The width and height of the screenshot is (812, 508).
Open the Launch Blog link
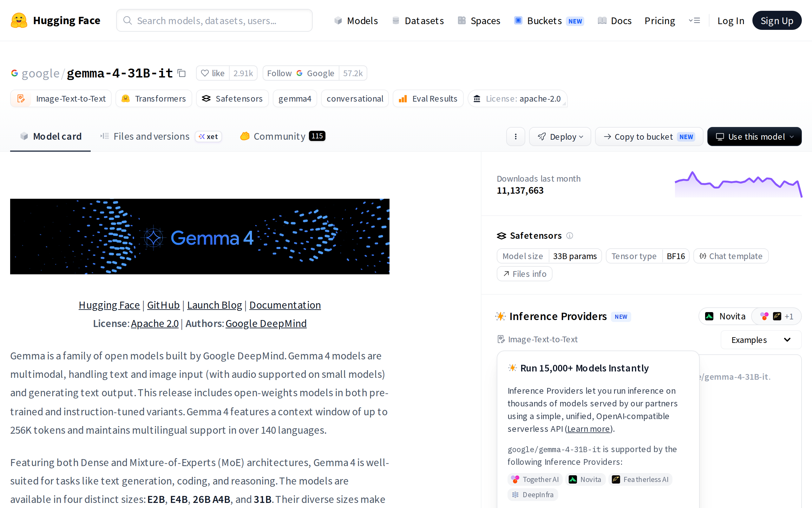coord(214,305)
